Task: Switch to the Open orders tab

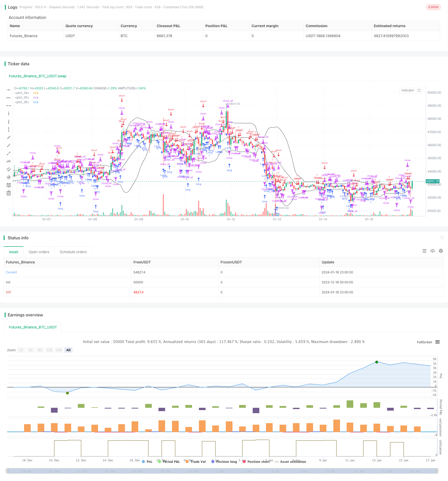Action: point(39,252)
